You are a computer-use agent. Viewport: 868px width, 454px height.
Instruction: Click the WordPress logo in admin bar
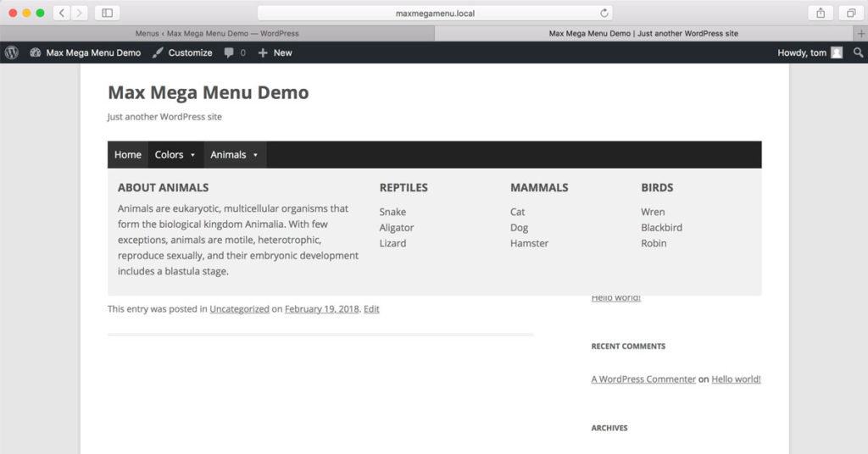click(12, 53)
